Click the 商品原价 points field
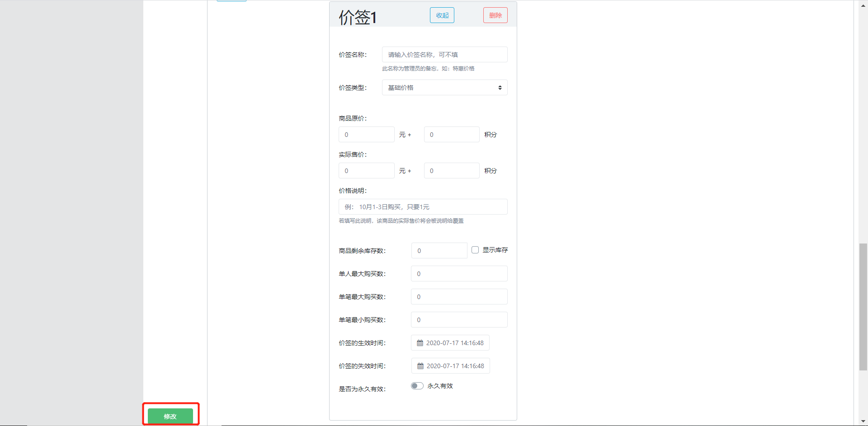868x426 pixels. pyautogui.click(x=451, y=135)
